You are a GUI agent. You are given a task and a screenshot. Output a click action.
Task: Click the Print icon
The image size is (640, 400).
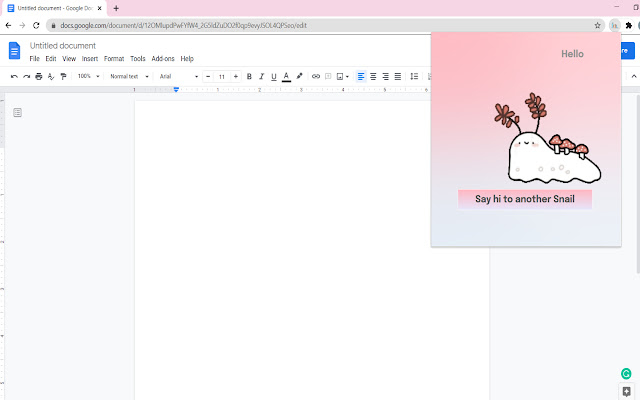click(39, 76)
